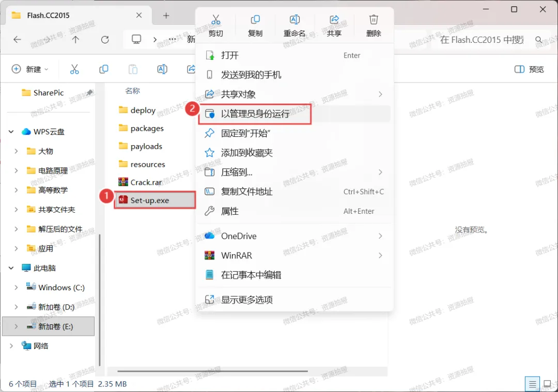Select 固定到"开始" menu entry
The height and width of the screenshot is (392, 558).
point(295,133)
